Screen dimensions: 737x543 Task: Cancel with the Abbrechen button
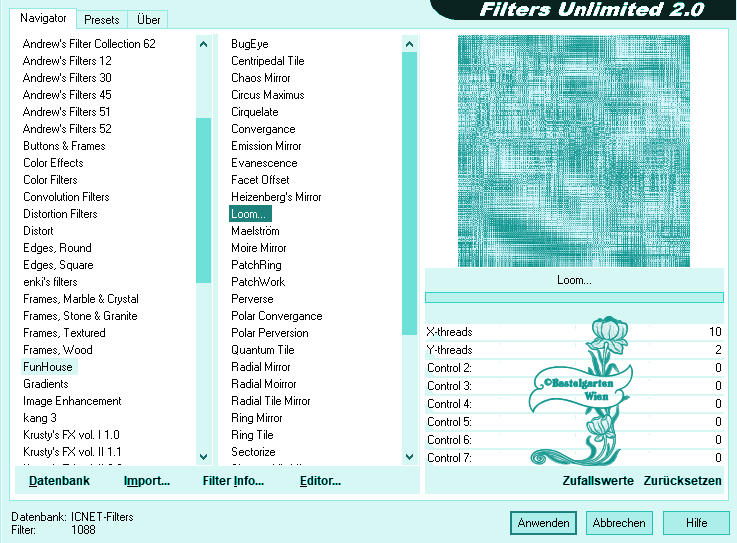pyautogui.click(x=619, y=523)
